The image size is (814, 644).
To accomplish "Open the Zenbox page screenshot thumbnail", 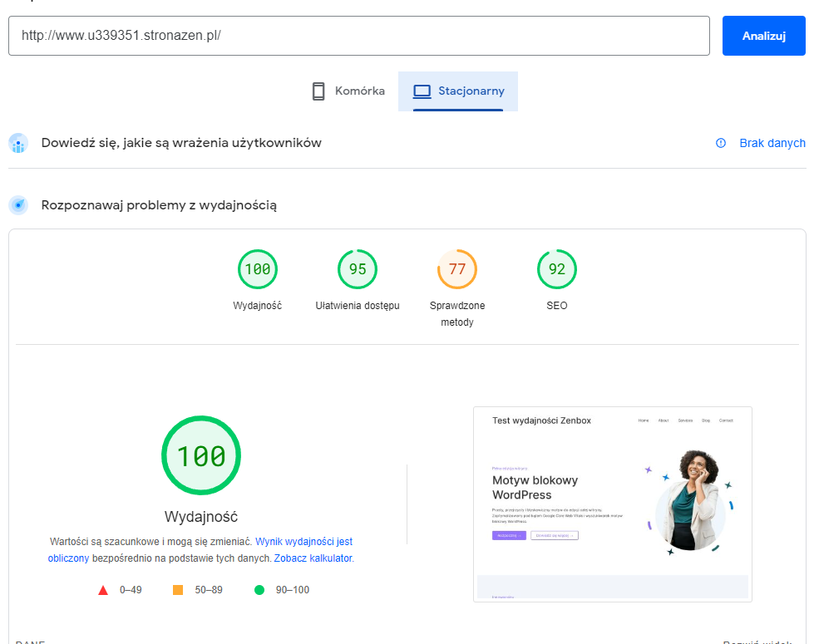I will [613, 504].
